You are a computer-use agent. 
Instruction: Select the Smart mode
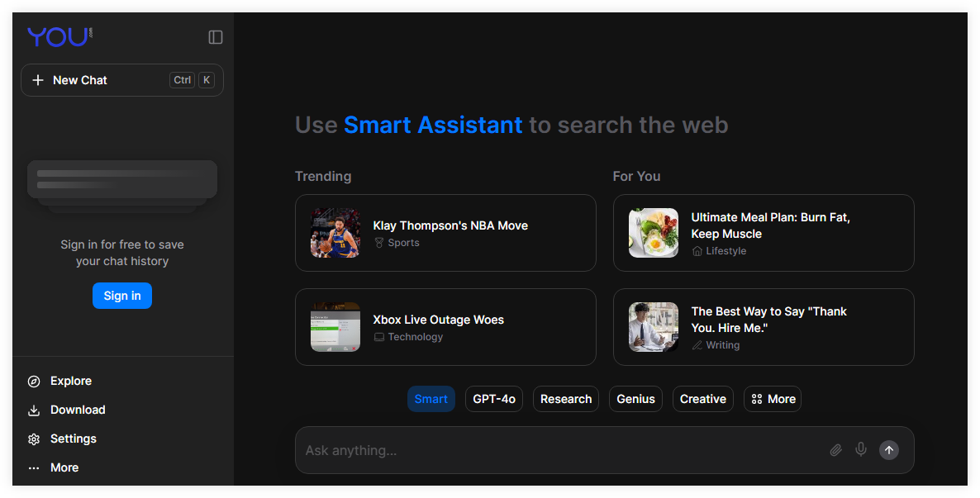click(x=431, y=399)
